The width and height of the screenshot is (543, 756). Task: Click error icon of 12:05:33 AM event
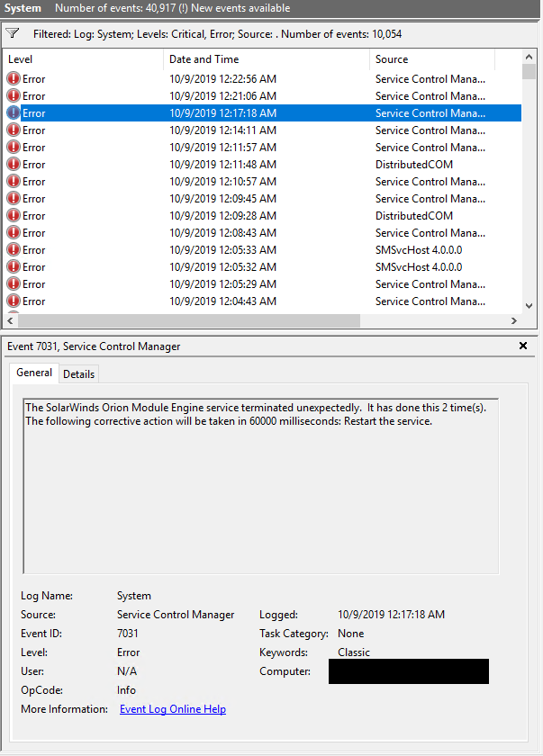[x=13, y=250]
